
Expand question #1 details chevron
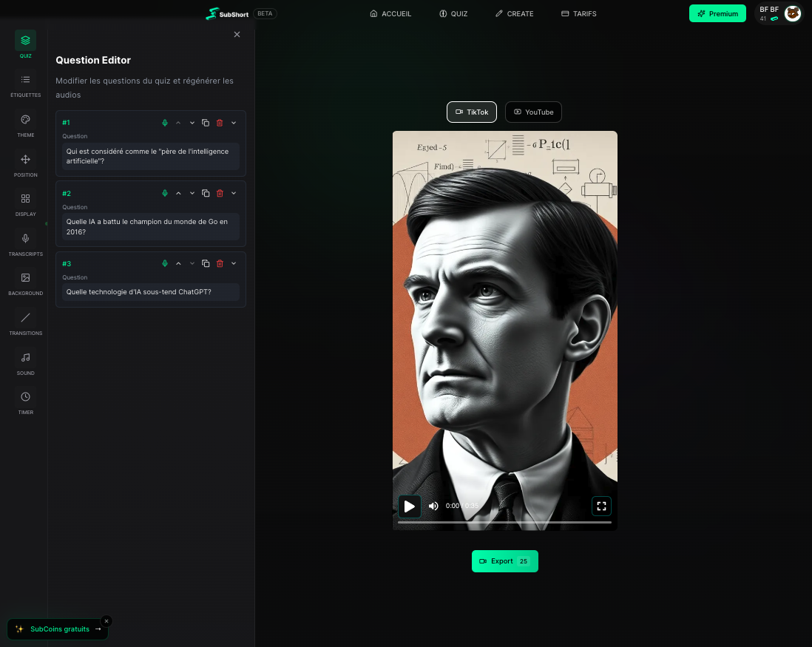click(x=234, y=123)
